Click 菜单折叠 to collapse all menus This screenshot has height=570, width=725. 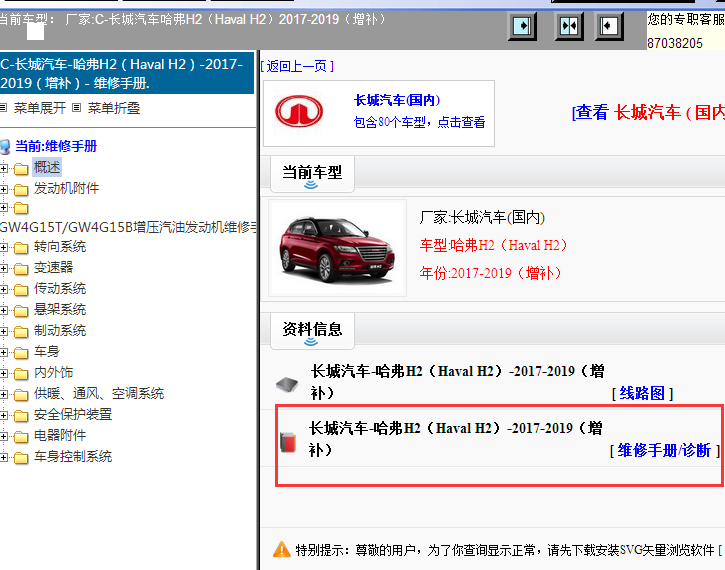(x=114, y=108)
